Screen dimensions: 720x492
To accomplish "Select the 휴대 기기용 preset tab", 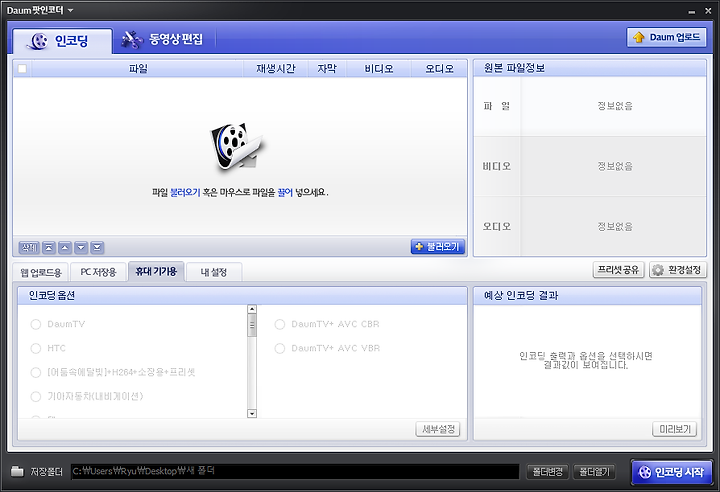I will click(156, 271).
